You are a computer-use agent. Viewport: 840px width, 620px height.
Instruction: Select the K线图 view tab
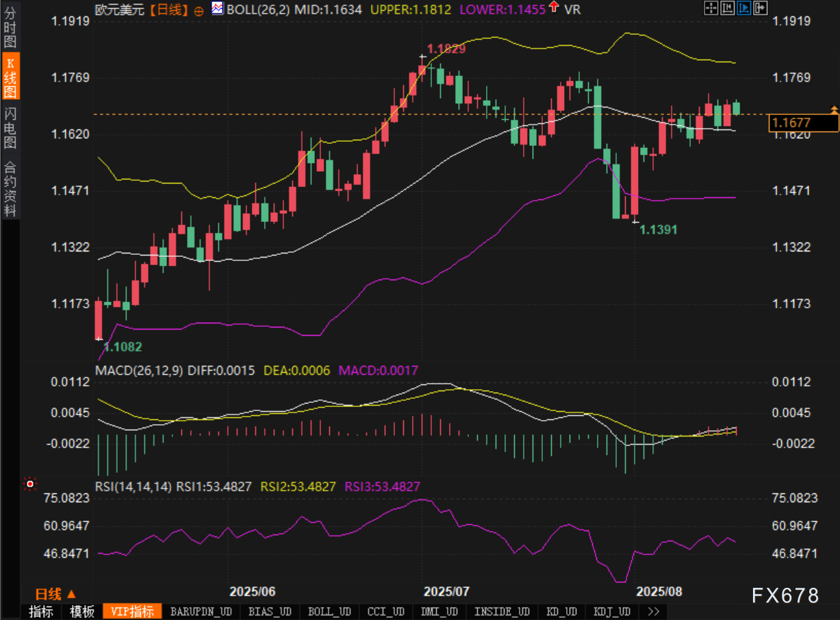click(x=10, y=76)
